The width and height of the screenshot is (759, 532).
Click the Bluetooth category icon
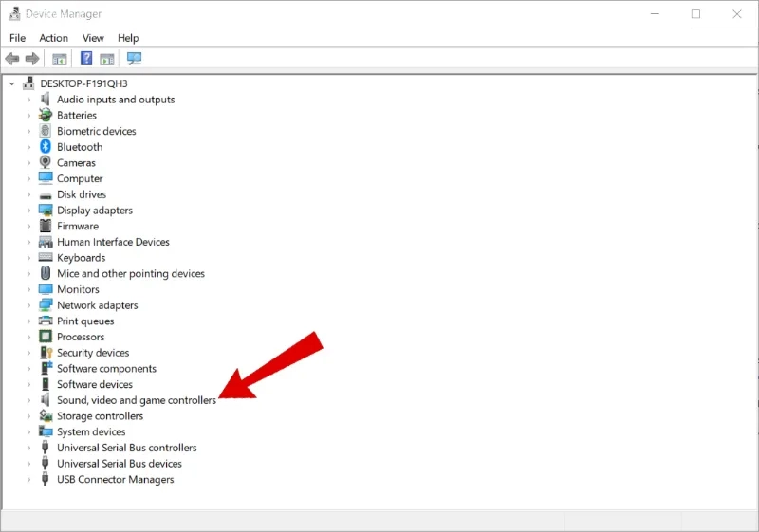coord(46,147)
